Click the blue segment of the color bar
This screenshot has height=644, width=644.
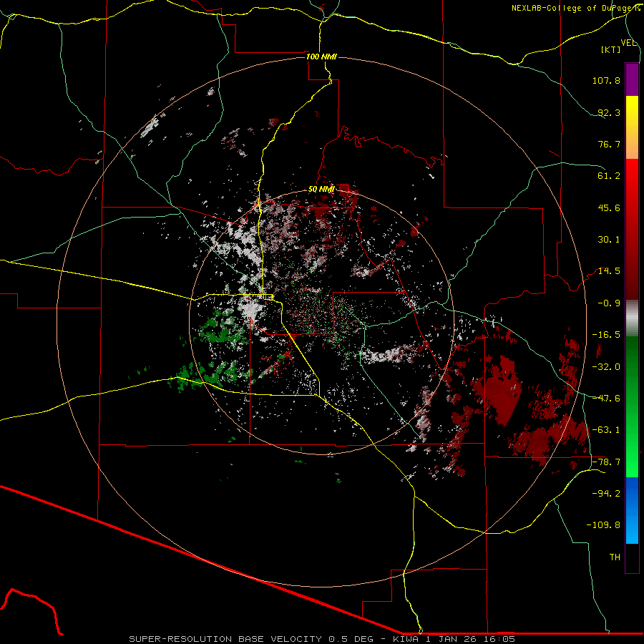pos(632,510)
